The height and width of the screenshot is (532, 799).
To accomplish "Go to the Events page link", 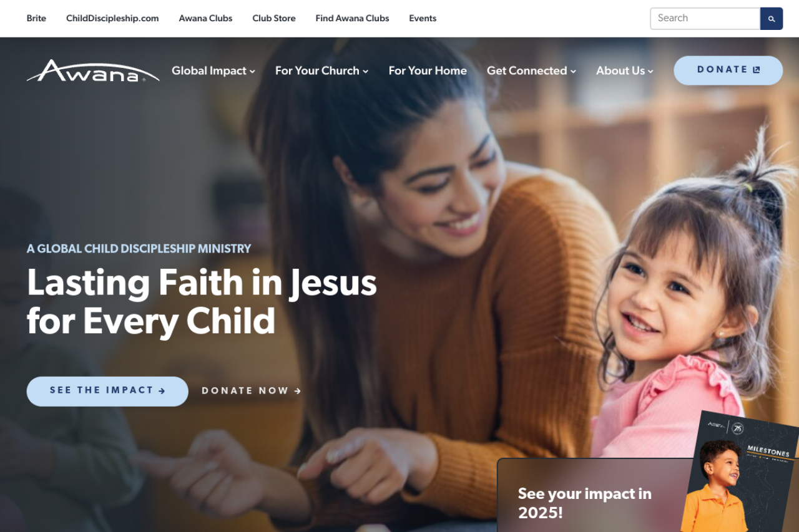I will 423,18.
